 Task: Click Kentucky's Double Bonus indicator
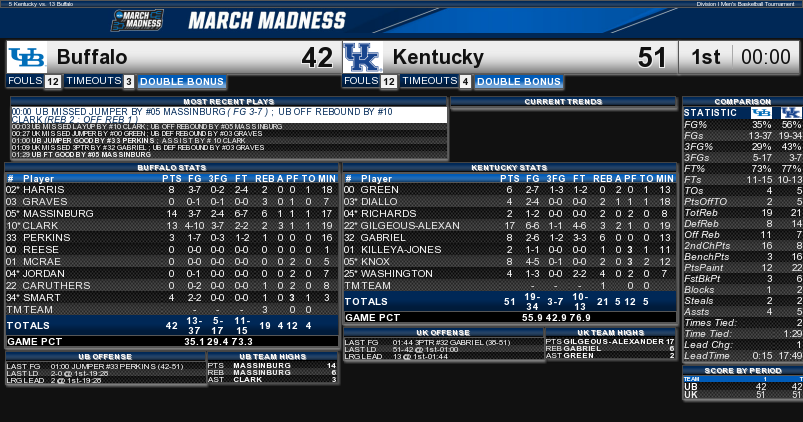[519, 81]
